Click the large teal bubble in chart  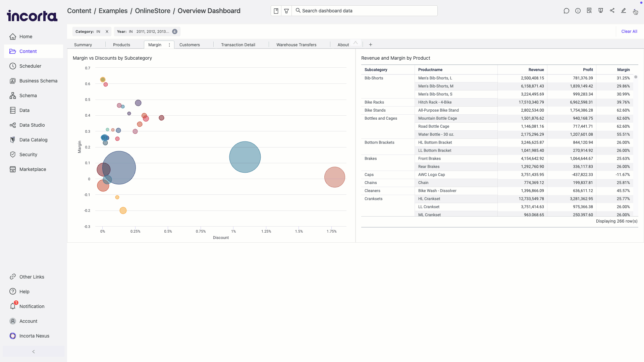[x=245, y=157]
